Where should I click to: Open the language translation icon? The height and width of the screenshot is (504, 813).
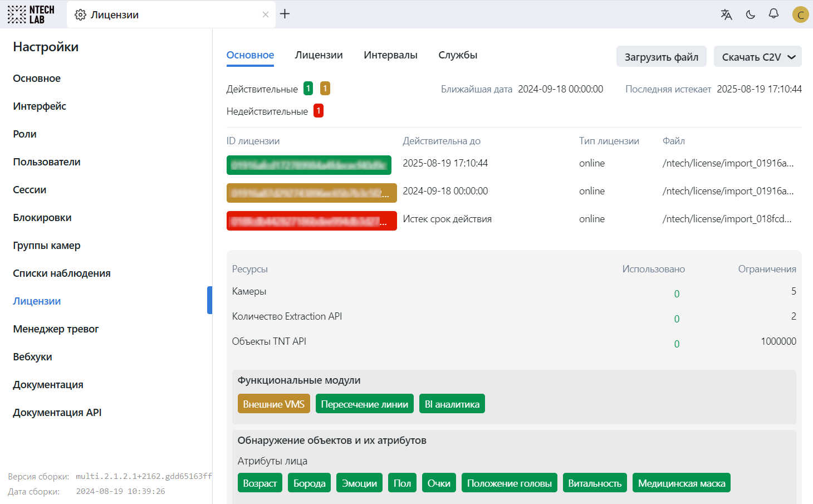(726, 14)
